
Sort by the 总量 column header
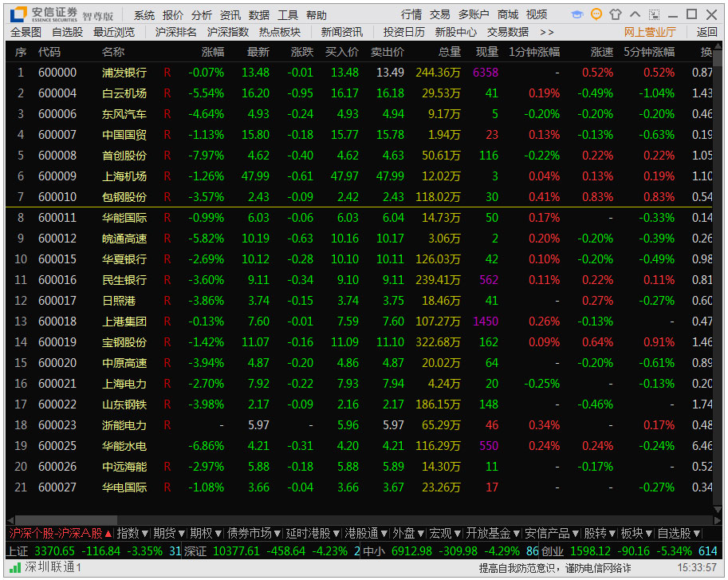pos(450,52)
